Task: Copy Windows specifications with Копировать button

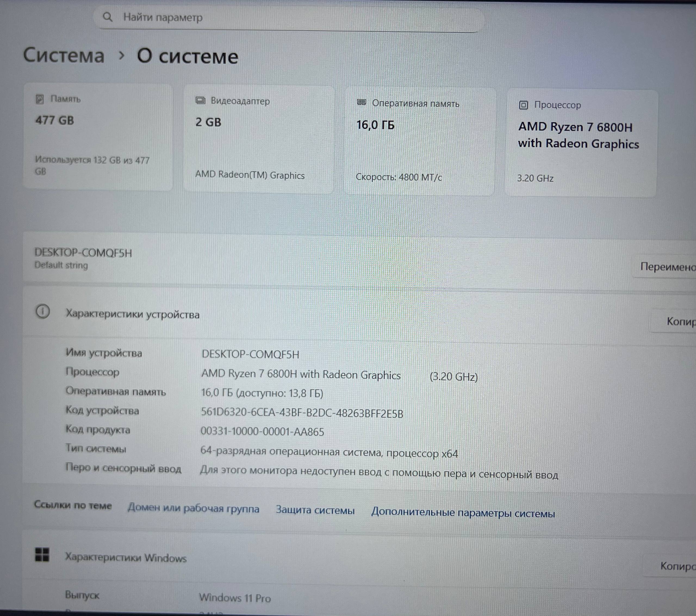Action: pos(670,566)
